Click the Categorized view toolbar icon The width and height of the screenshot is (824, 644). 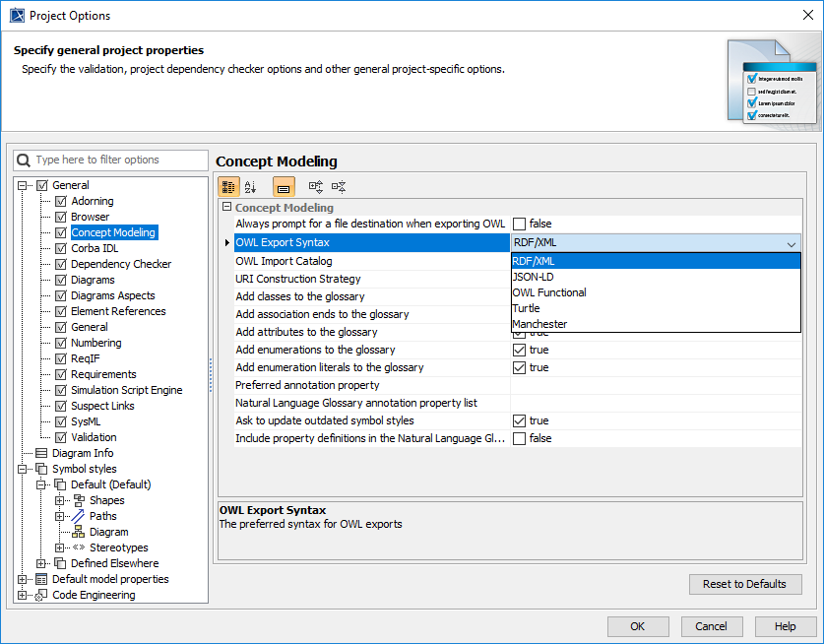pos(228,186)
